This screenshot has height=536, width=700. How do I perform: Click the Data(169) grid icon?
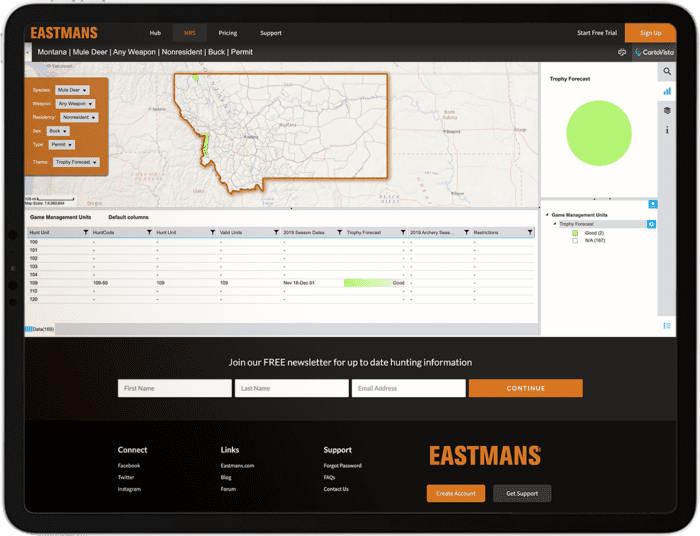click(29, 329)
